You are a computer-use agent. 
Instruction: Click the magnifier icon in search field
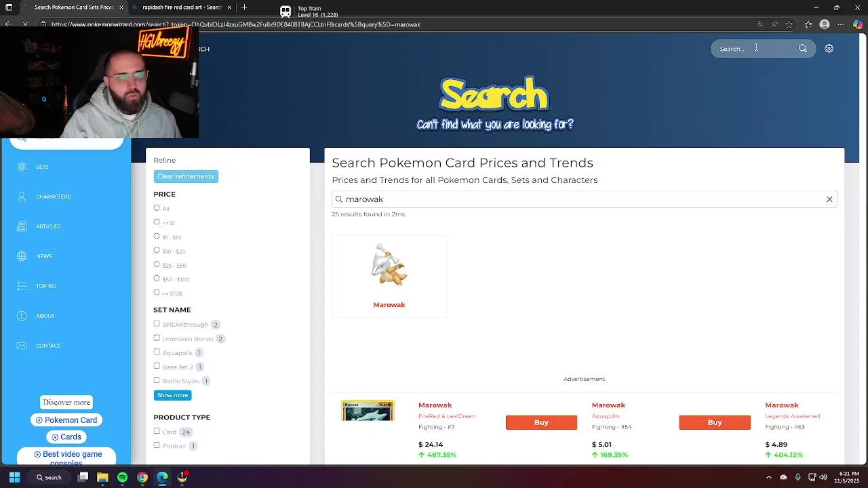click(339, 199)
